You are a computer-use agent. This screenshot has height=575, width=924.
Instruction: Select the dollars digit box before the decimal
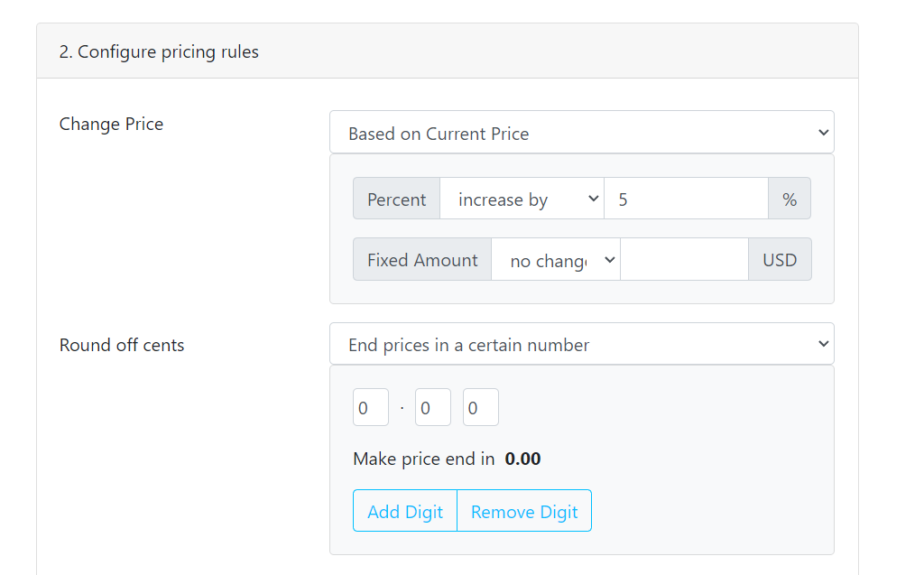pyautogui.click(x=370, y=408)
